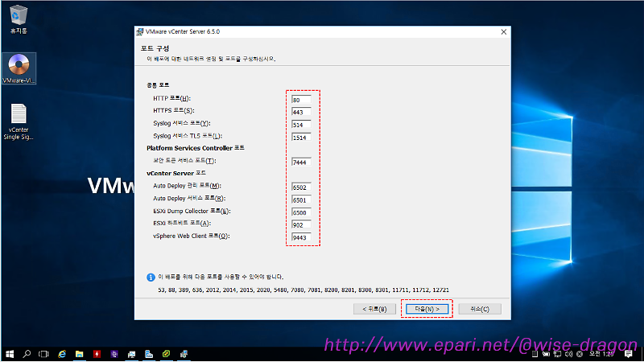Image resolution: width=644 pixels, height=362 pixels.
Task: Click the purple taskbar app icon
Action: [x=114, y=354]
